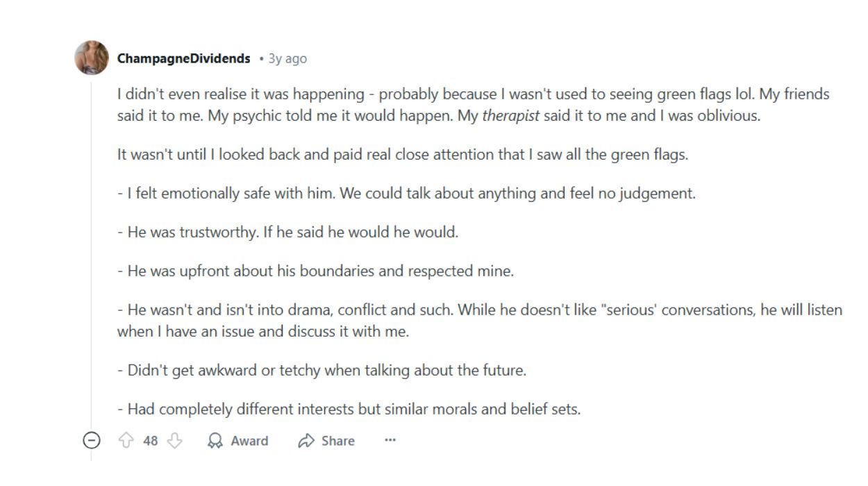The height and width of the screenshot is (486, 868).
Task: Downvote the ChampagneDividends comment
Action: [175, 441]
